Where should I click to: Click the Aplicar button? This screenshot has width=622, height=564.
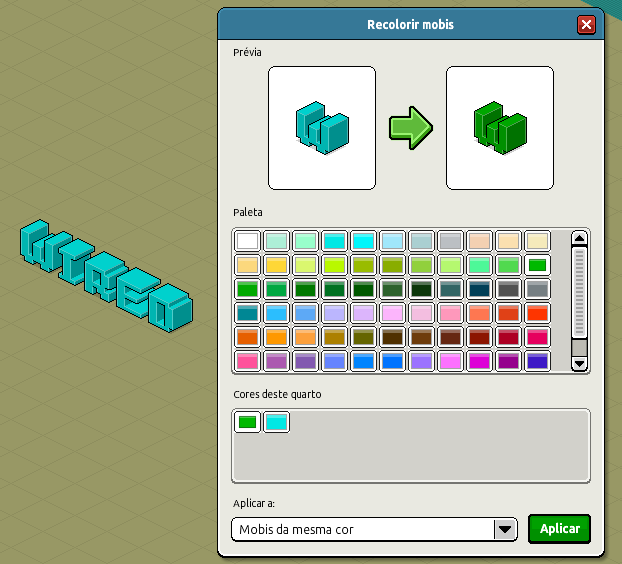tap(559, 529)
